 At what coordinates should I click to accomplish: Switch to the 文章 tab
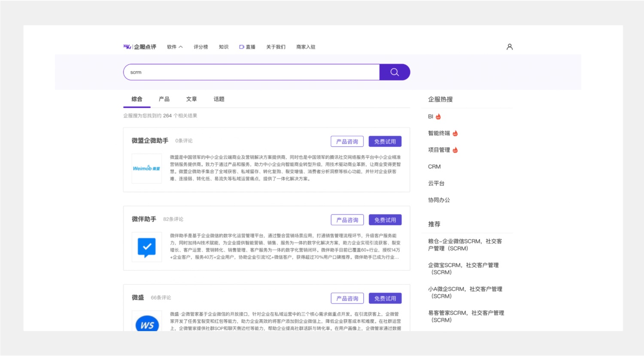(x=191, y=99)
